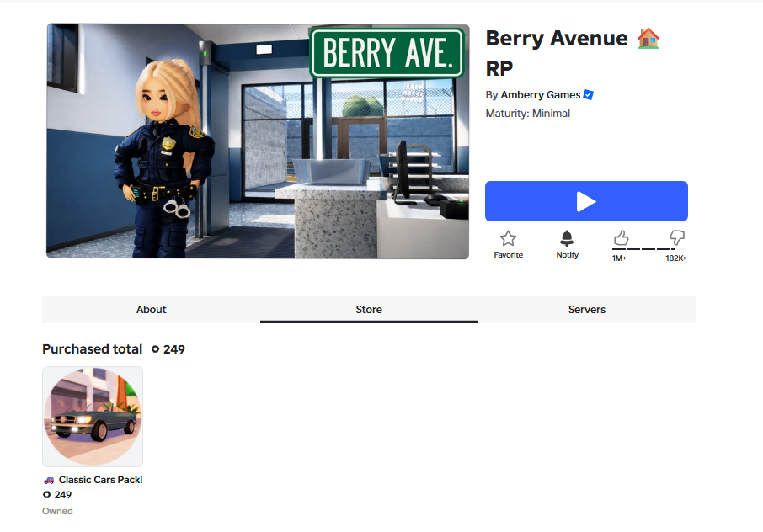The image size is (763, 532).
Task: Click the 1M+ likes count
Action: (x=619, y=258)
